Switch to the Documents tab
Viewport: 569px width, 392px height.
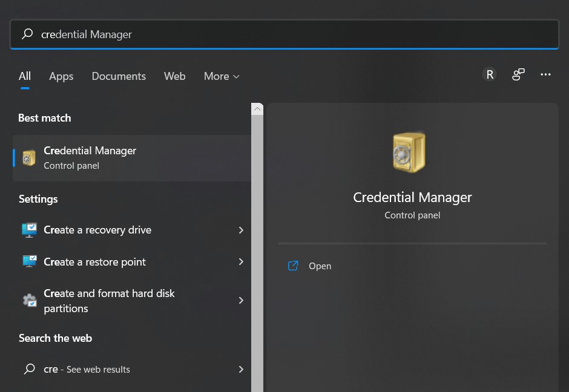coord(119,76)
